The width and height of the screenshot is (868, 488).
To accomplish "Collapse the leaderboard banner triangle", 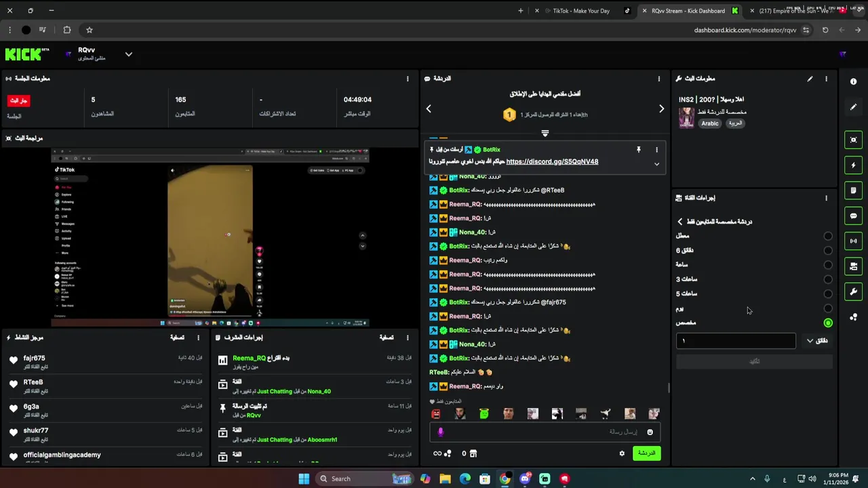I will [545, 134].
